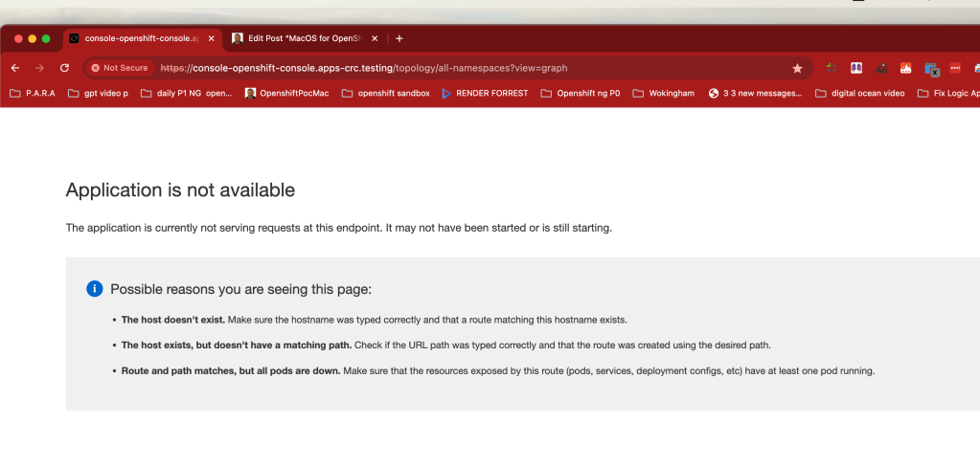Click the blue info icon in notice
This screenshot has height=467, width=980.
pyautogui.click(x=95, y=288)
